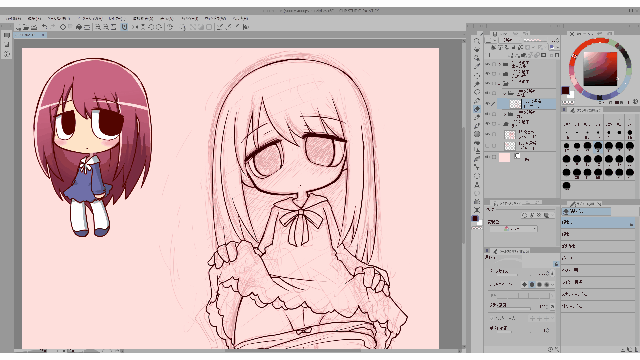Pick the highlighted round brush size preset
This screenshot has width=640, height=360.
pos(598,146)
